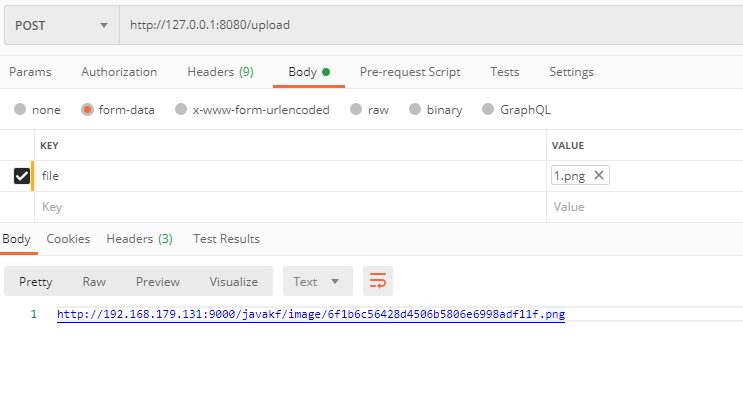
Task: Switch response view to Visualize
Action: click(234, 281)
